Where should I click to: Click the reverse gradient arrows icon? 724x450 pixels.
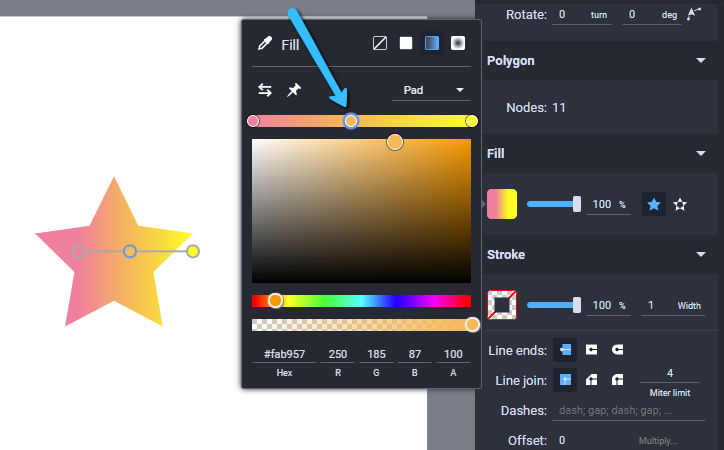coord(265,90)
